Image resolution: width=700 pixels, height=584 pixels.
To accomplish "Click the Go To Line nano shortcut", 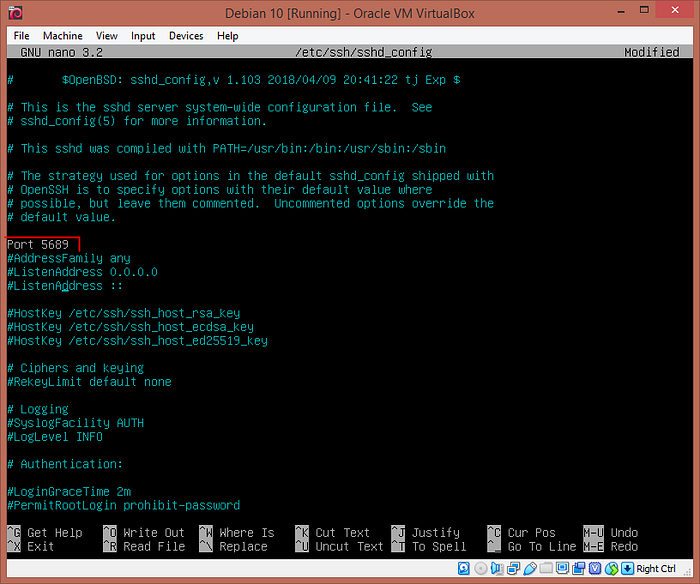I will click(x=532, y=546).
